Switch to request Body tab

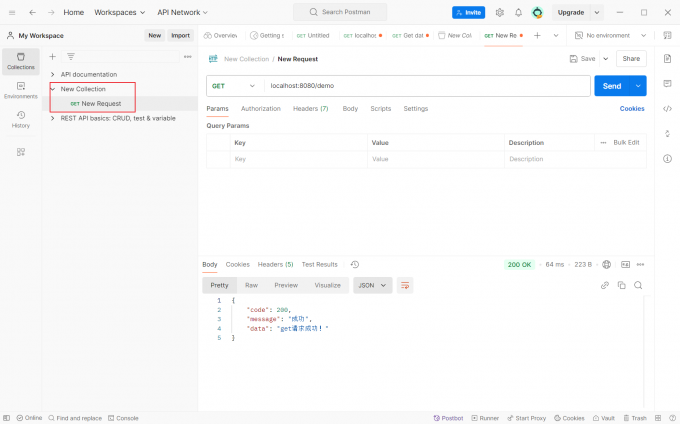click(x=350, y=109)
